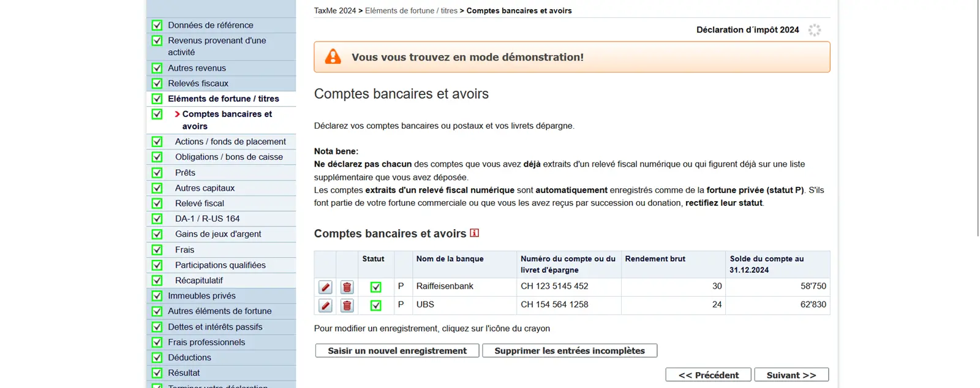
Task: Follow TaxMe 2024 breadcrumb link
Action: tap(335, 10)
